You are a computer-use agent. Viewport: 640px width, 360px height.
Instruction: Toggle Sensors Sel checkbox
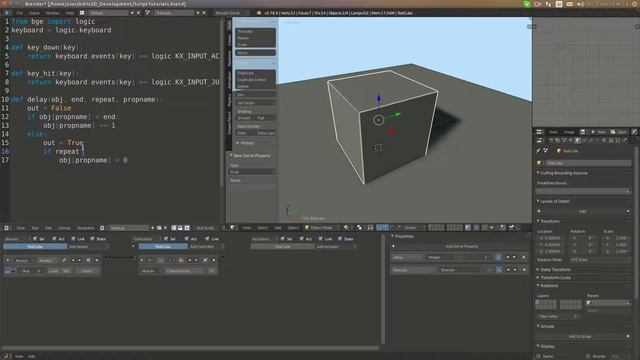point(35,238)
